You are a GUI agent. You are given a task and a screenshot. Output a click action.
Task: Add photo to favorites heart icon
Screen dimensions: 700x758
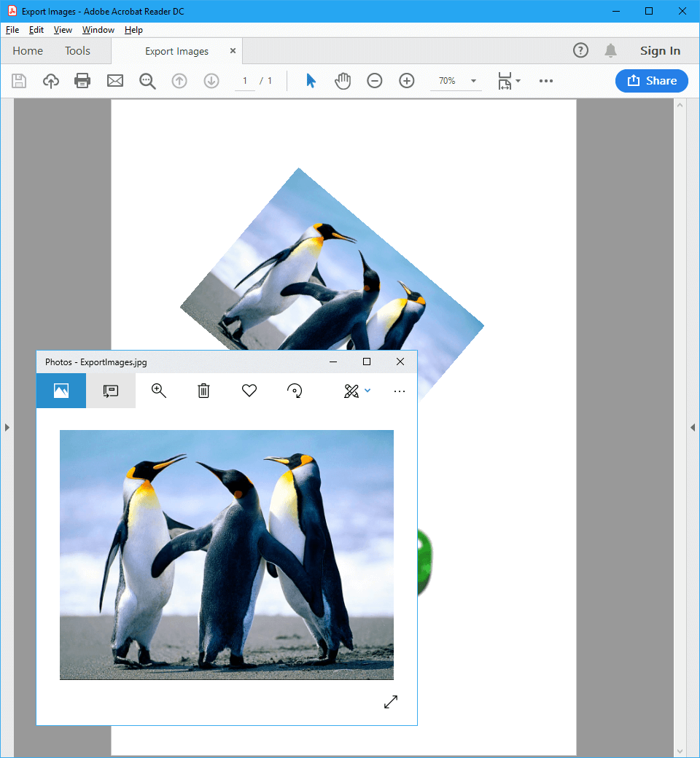(x=249, y=391)
